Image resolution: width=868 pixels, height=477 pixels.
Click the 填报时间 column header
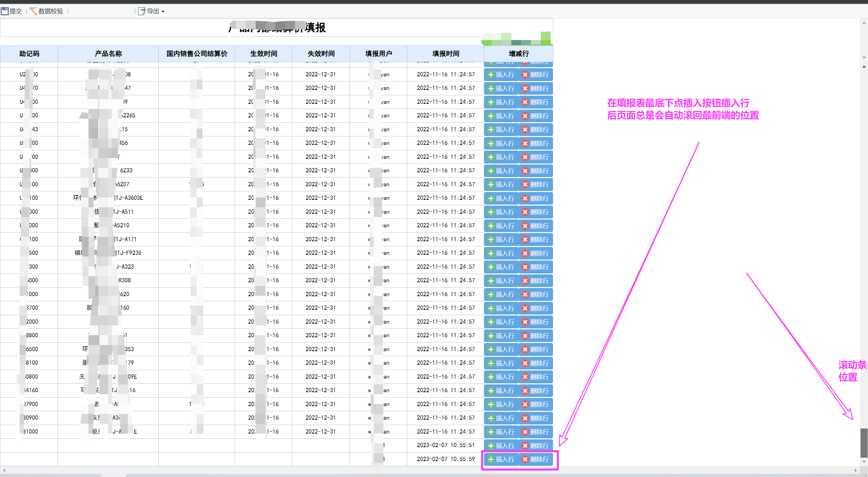pos(446,54)
